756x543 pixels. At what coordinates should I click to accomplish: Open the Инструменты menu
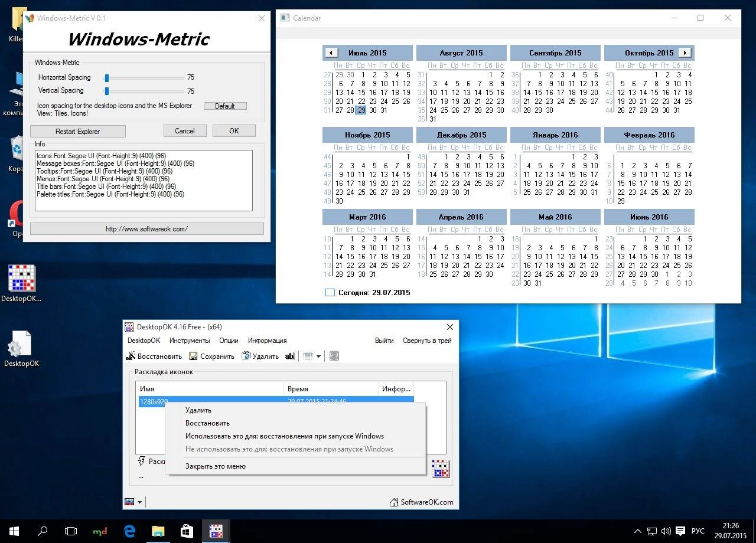tap(190, 341)
